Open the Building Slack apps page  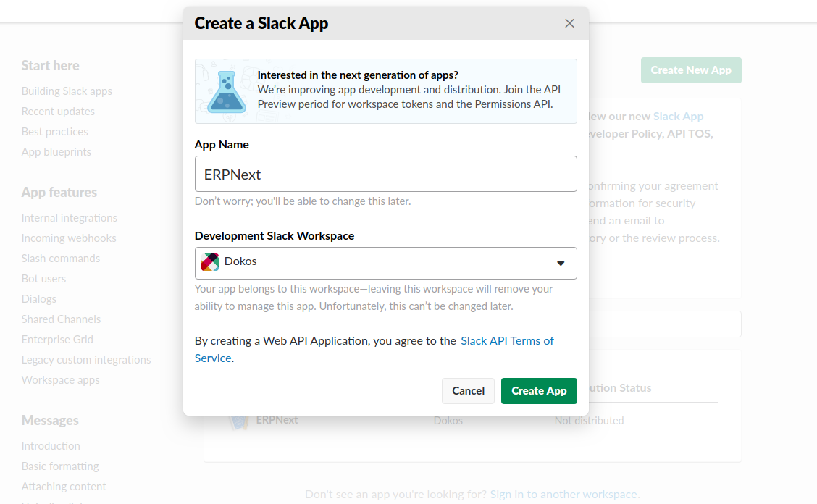point(67,91)
